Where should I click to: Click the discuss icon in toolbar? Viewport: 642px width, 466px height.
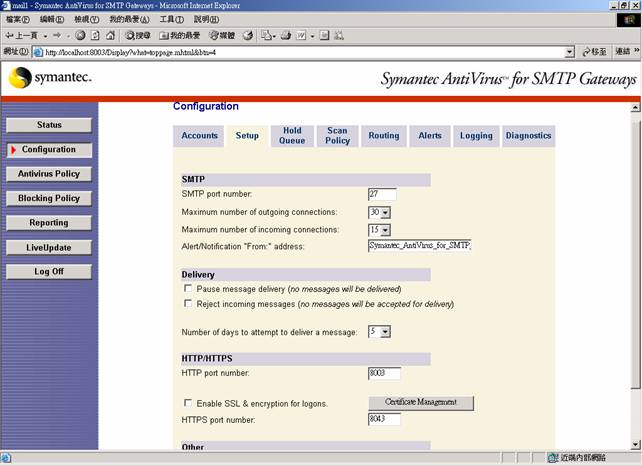pyautogui.click(x=324, y=36)
